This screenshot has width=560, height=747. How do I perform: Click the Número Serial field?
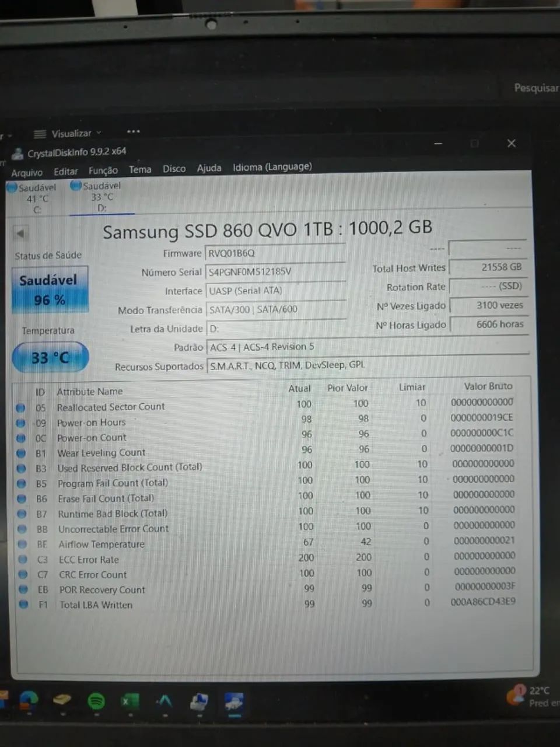point(276,271)
